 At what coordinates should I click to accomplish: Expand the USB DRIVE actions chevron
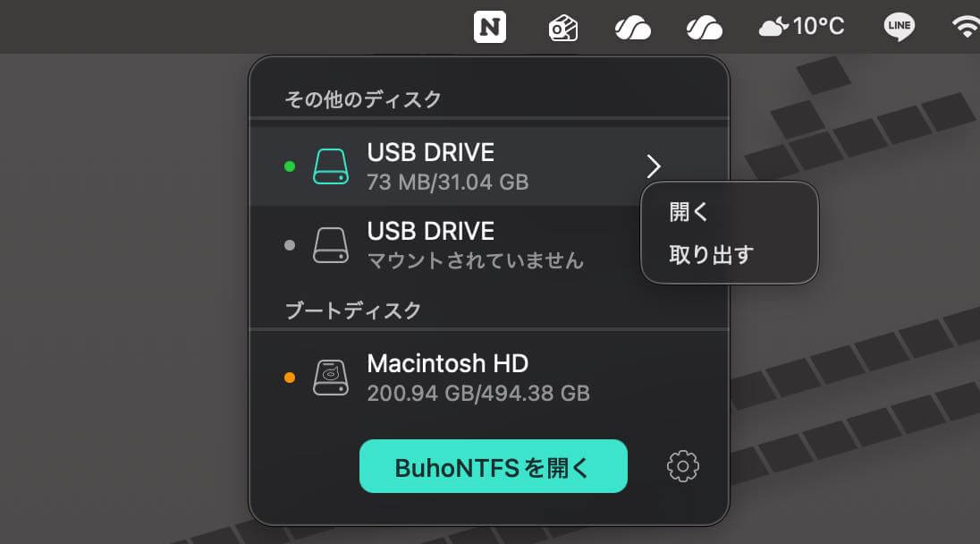[x=655, y=166]
